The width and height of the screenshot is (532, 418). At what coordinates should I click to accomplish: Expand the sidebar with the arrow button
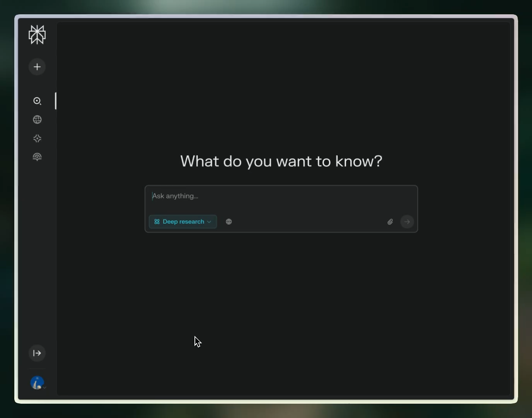pos(37,353)
